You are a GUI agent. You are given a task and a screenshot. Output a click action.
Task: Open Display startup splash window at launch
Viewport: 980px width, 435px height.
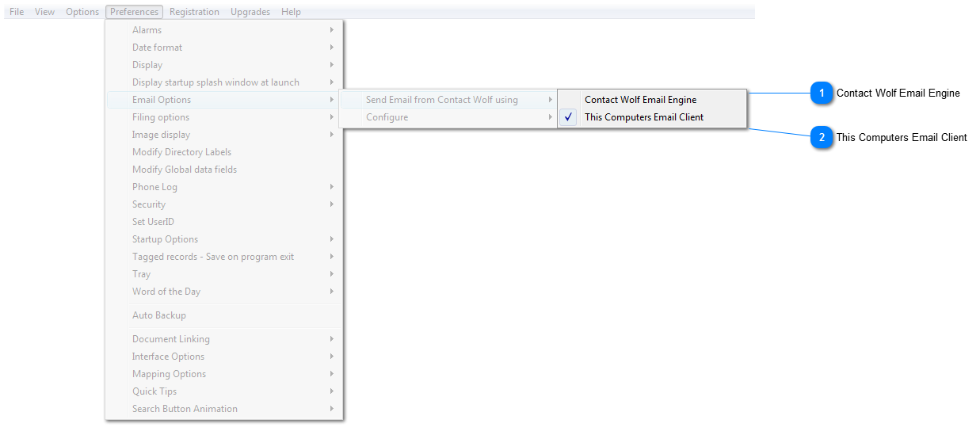(223, 82)
